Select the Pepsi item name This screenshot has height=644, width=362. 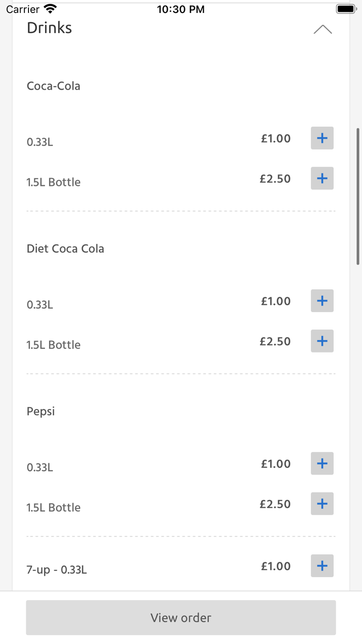tap(40, 411)
